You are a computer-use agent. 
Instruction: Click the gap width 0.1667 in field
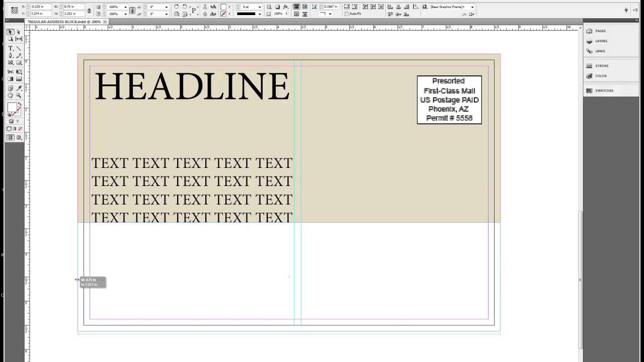[331, 7]
